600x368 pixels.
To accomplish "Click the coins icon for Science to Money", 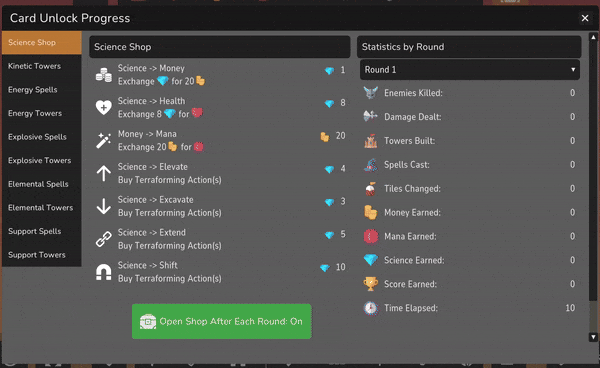I will tap(104, 75).
